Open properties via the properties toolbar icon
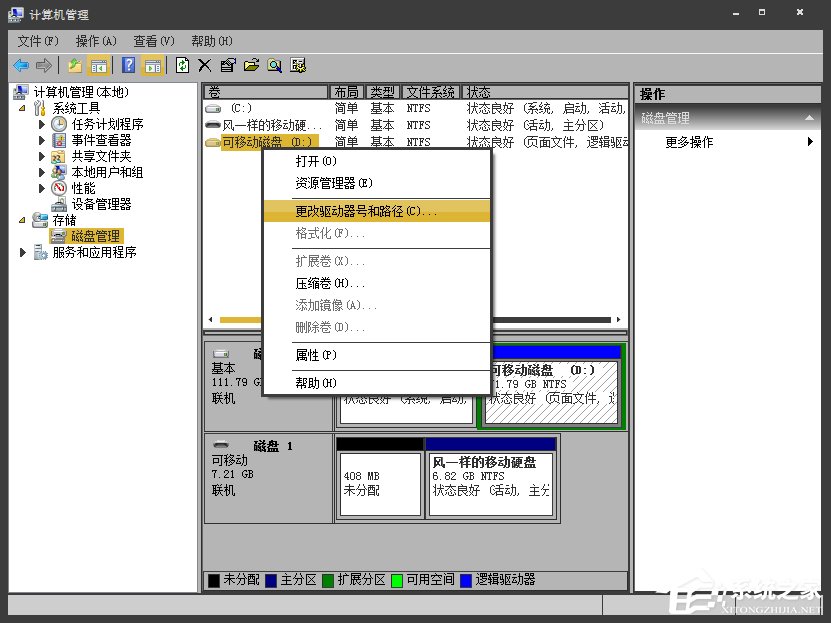Screen dimensions: 831x623 coord(228,65)
